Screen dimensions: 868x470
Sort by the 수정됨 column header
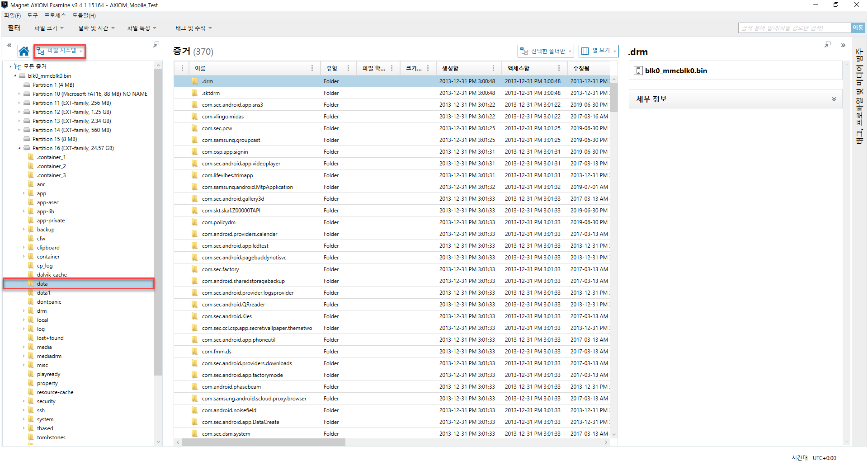(x=581, y=68)
